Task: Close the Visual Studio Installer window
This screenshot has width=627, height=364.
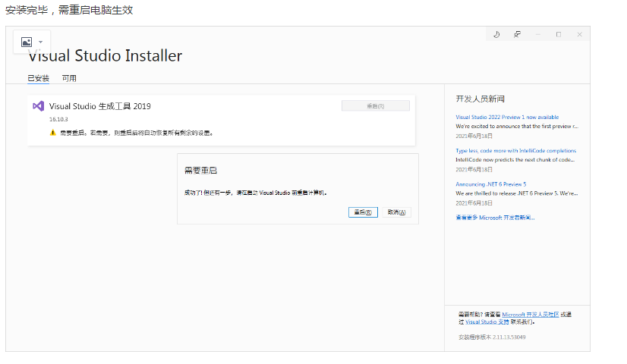Action: [x=579, y=35]
